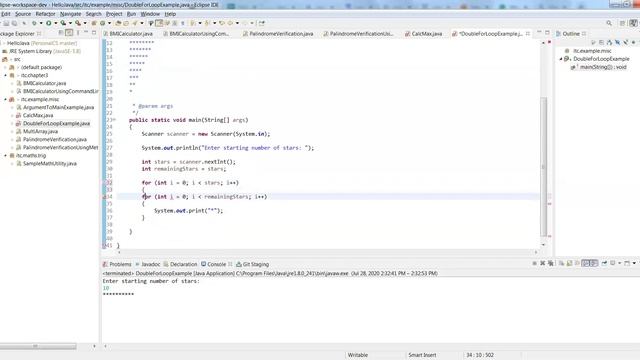Open the External Tools dropdown arrow

point(85,23)
